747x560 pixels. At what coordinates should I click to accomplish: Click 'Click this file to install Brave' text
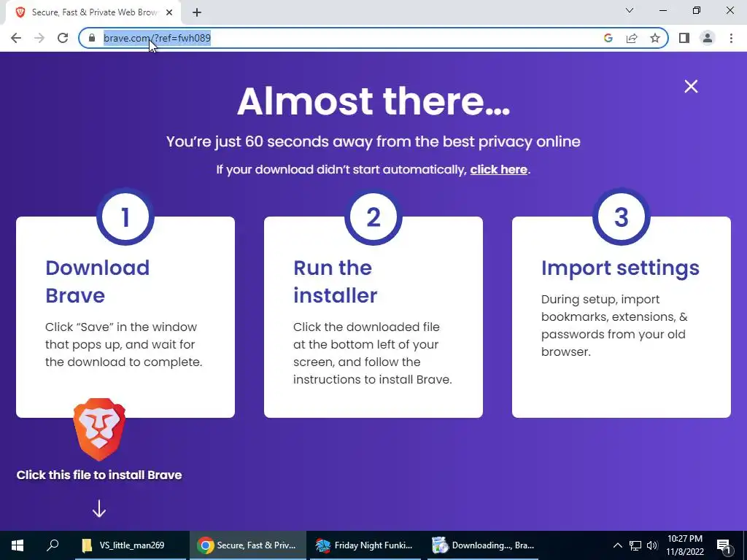tap(99, 475)
